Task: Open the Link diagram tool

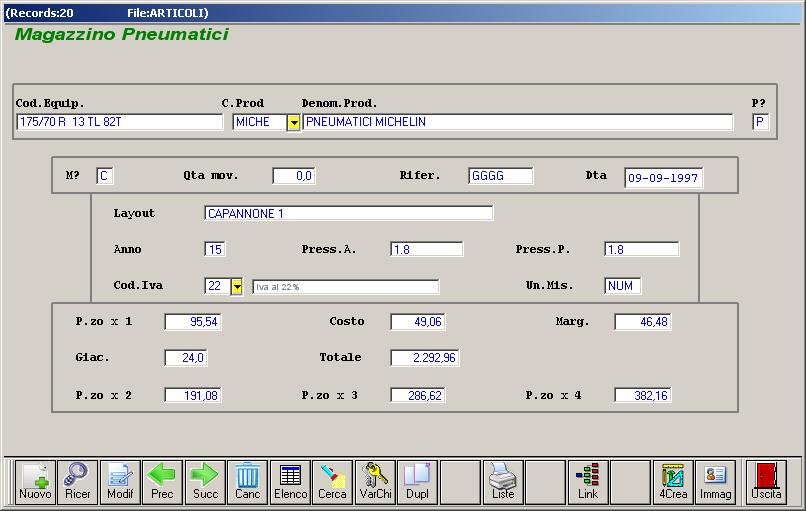Action: coord(588,481)
